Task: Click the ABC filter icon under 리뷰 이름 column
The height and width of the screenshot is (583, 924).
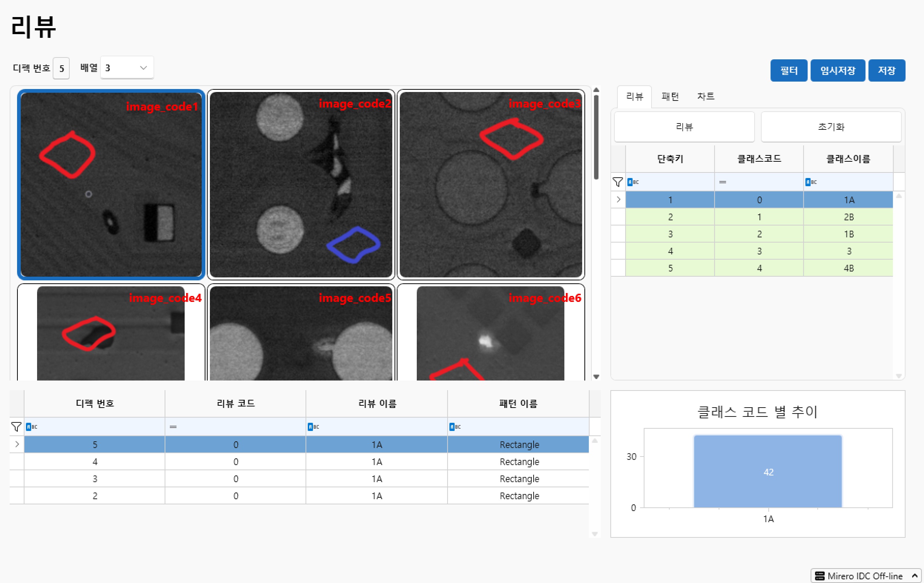Action: pyautogui.click(x=313, y=426)
